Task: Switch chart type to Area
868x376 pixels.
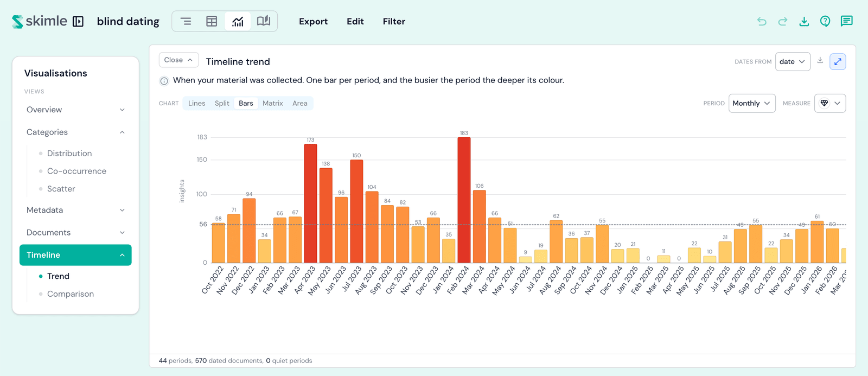Action: pyautogui.click(x=300, y=103)
